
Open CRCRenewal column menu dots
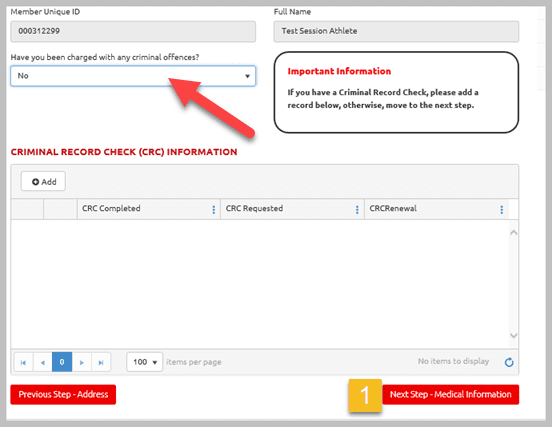pyautogui.click(x=502, y=209)
